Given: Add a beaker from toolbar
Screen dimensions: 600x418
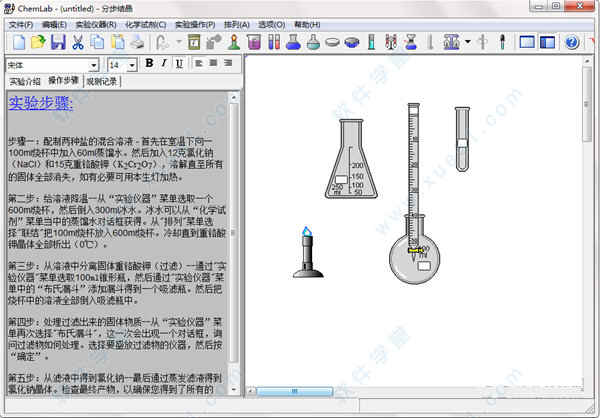Looking at the screenshot, I should pos(254,42).
